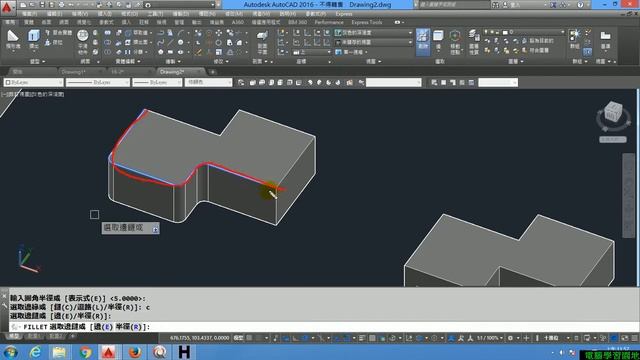
Task: Open the plot style dropdown beside lineweight
Action: point(209,82)
